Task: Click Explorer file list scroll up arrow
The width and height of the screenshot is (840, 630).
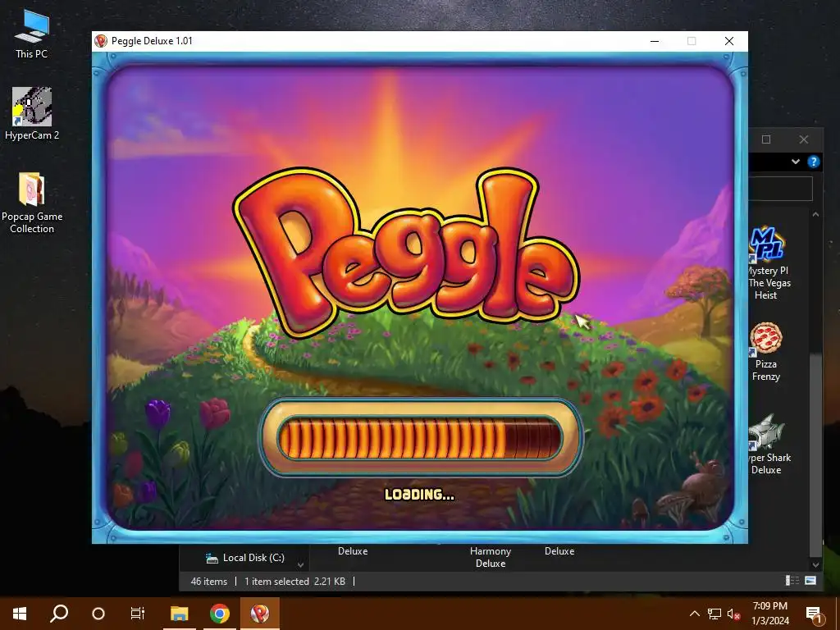Action: (x=815, y=214)
